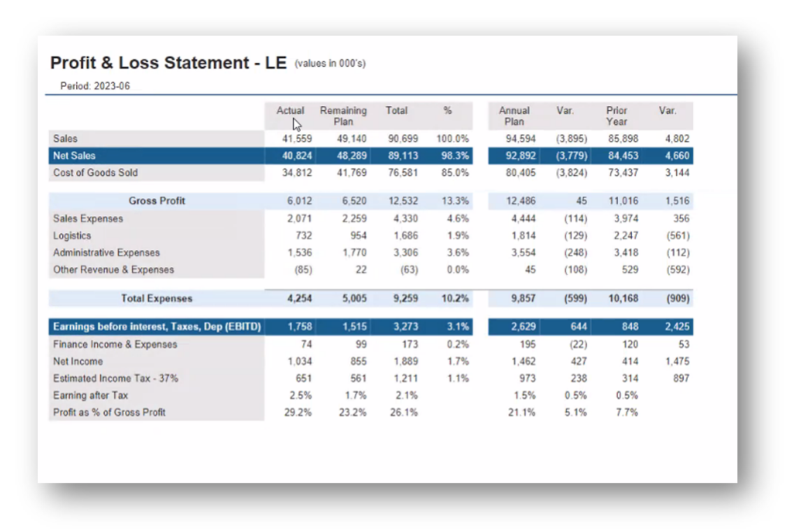Viewport: 801px width, 532px height.
Task: Select the Annual Plan column header
Action: tap(514, 116)
